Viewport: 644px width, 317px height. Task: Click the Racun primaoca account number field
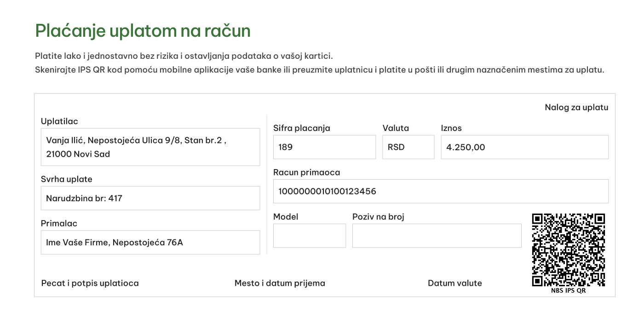pyautogui.click(x=441, y=191)
